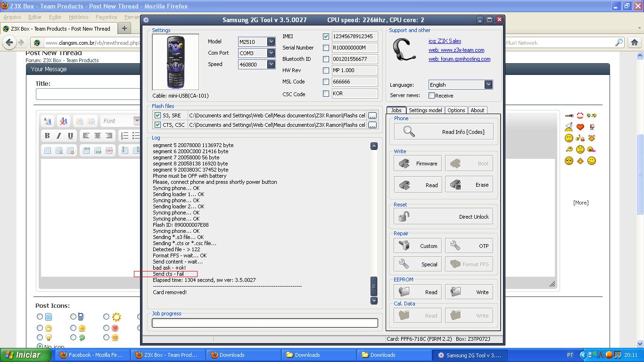Open the Custom repair option
644x362 pixels.
click(418, 246)
